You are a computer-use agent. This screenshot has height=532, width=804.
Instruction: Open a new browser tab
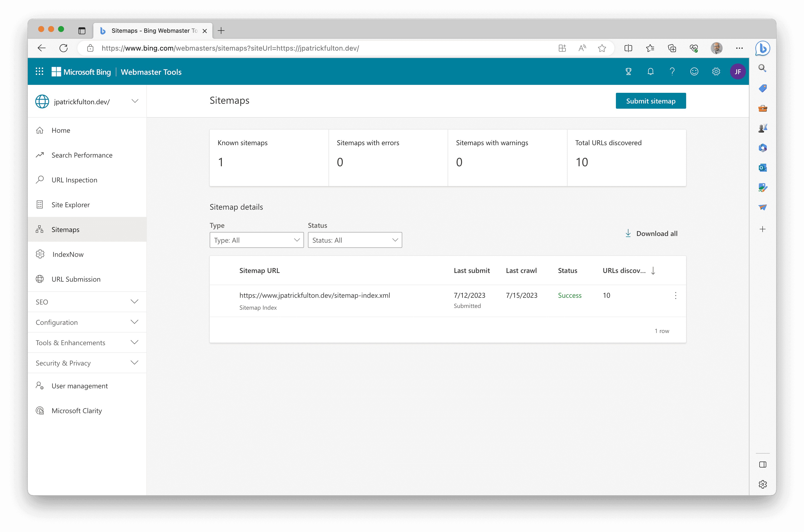click(x=221, y=31)
